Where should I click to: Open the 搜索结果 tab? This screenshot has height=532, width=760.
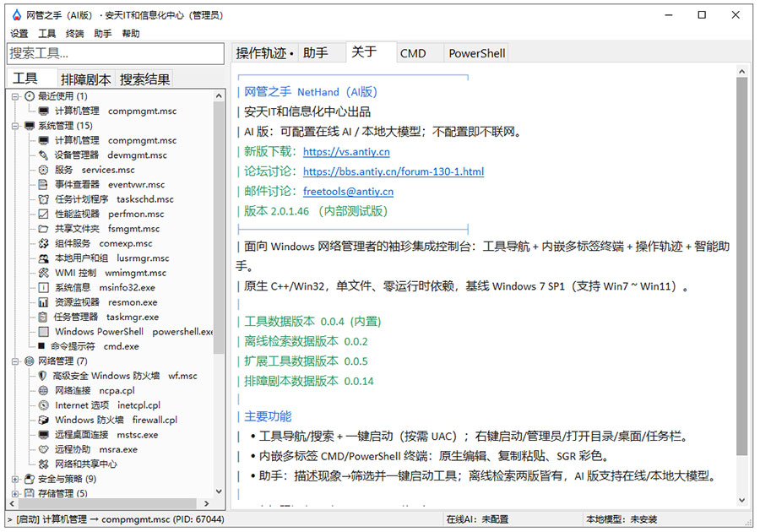tap(145, 79)
